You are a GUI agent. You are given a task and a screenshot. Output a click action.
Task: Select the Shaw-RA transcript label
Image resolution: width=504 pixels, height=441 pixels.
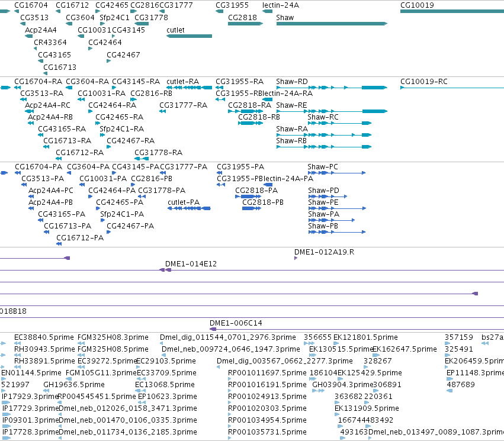coord(292,129)
